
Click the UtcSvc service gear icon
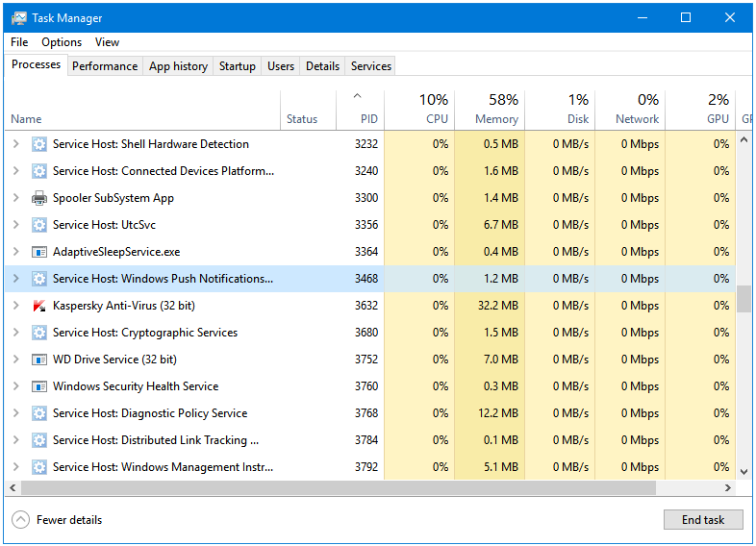39,225
